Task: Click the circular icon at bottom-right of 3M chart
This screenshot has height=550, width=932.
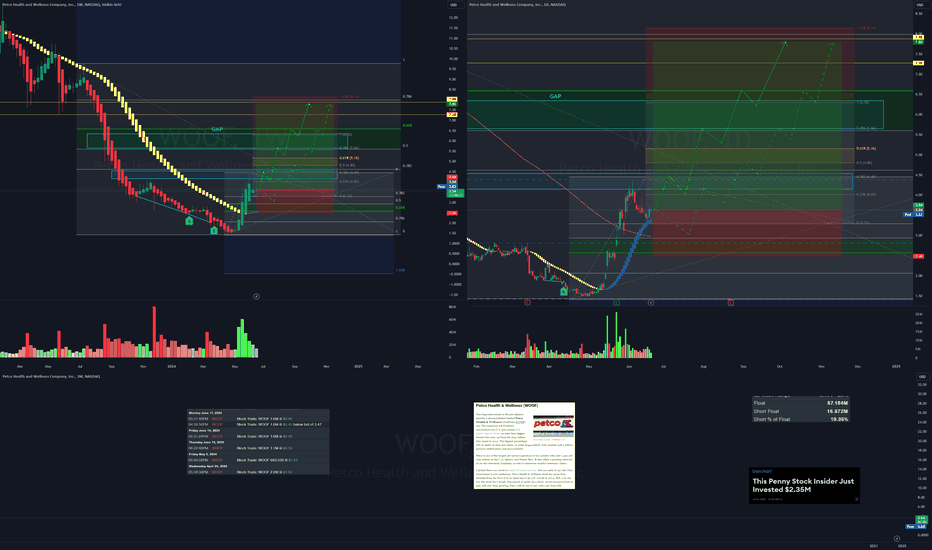Action: 897,539
